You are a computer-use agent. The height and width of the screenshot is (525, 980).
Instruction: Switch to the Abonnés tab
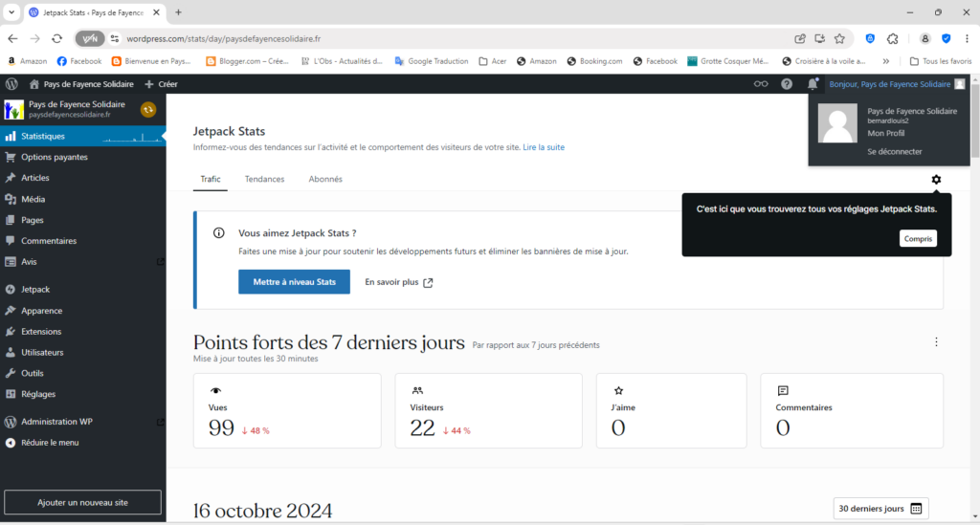[325, 179]
